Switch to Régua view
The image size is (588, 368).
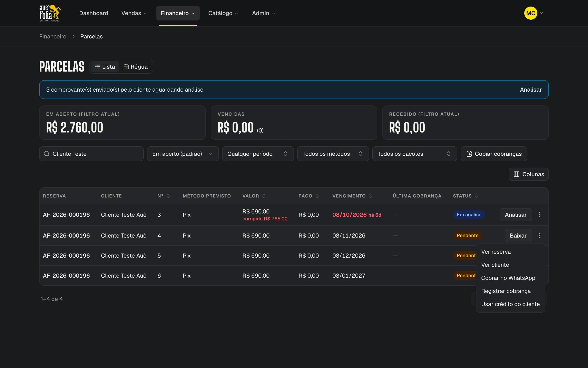[136, 67]
